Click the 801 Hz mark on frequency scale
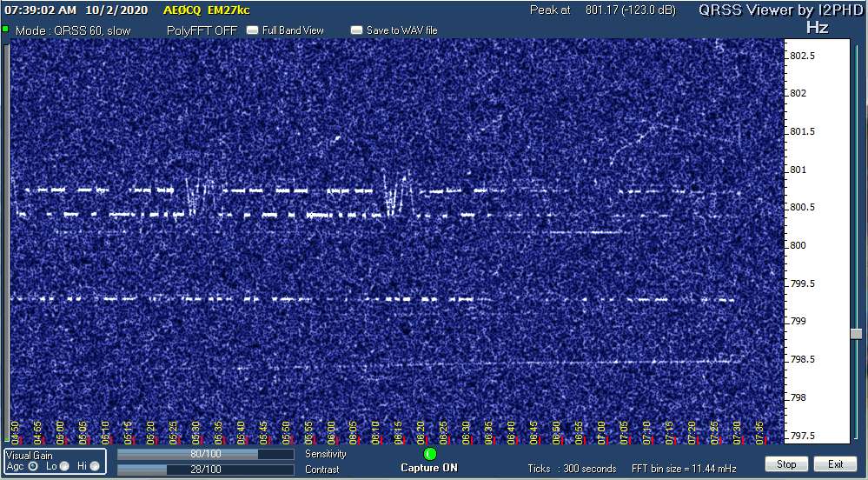868x480 pixels. tap(798, 170)
